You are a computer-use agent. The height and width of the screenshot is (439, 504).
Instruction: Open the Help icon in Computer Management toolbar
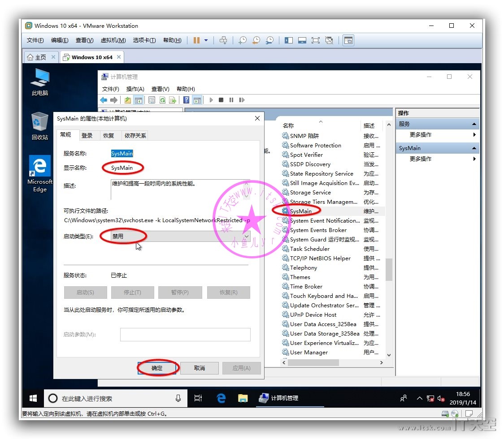pyautogui.click(x=186, y=100)
